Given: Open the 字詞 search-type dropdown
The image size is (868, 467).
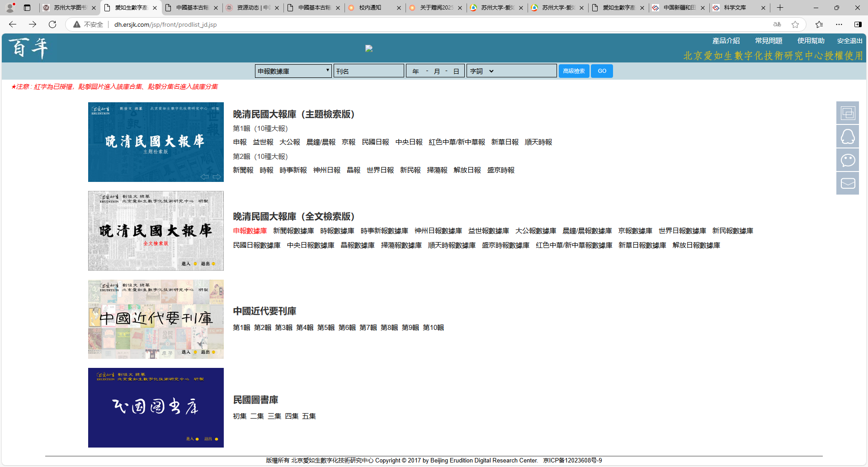Looking at the screenshot, I should tap(482, 71).
